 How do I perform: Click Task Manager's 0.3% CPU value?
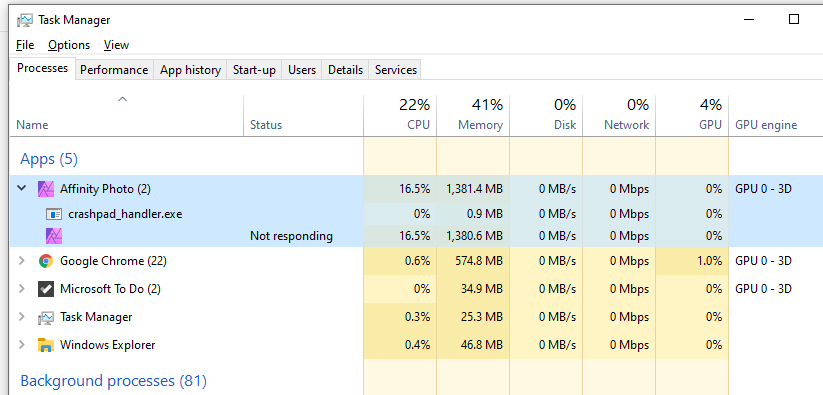click(x=417, y=317)
